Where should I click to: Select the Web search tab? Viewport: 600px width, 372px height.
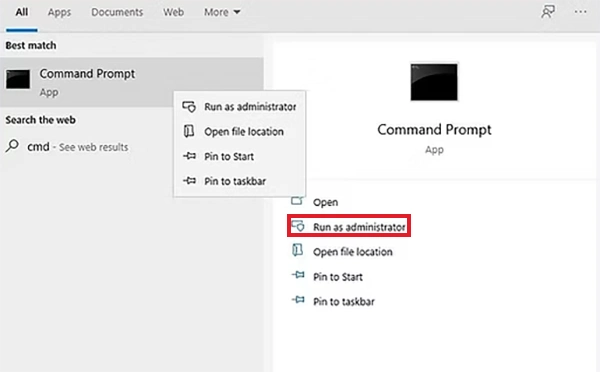tap(173, 12)
